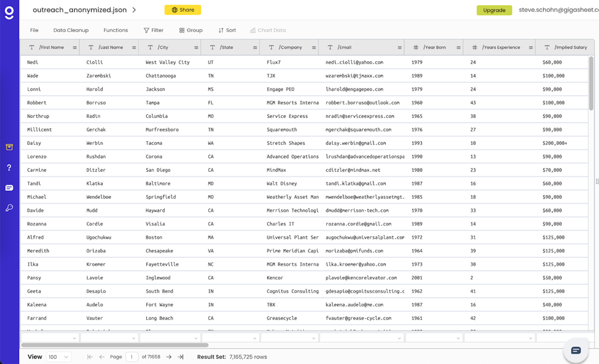Go to first page arrow

[x=90, y=357]
